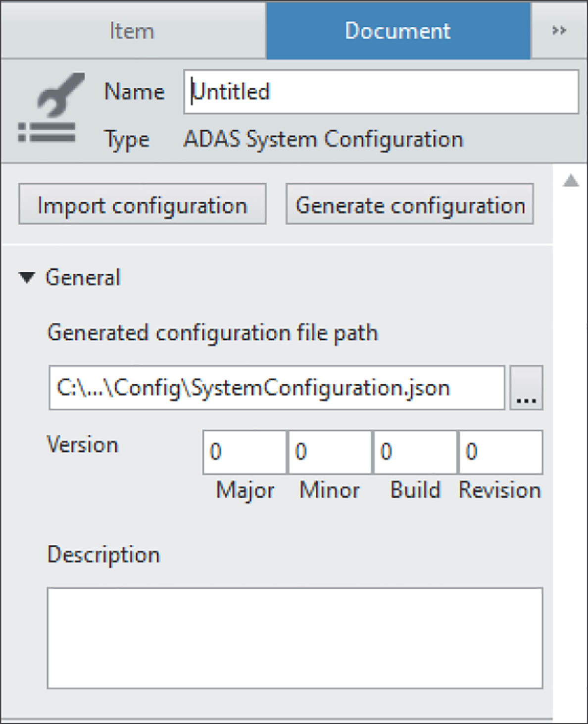Click inside the Description text area
This screenshot has width=588, height=724.
click(295, 638)
